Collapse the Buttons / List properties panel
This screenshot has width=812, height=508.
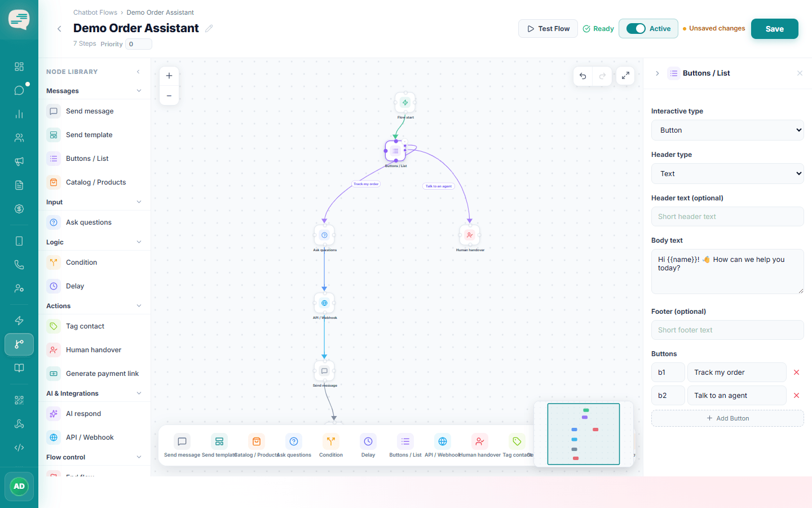pyautogui.click(x=657, y=73)
